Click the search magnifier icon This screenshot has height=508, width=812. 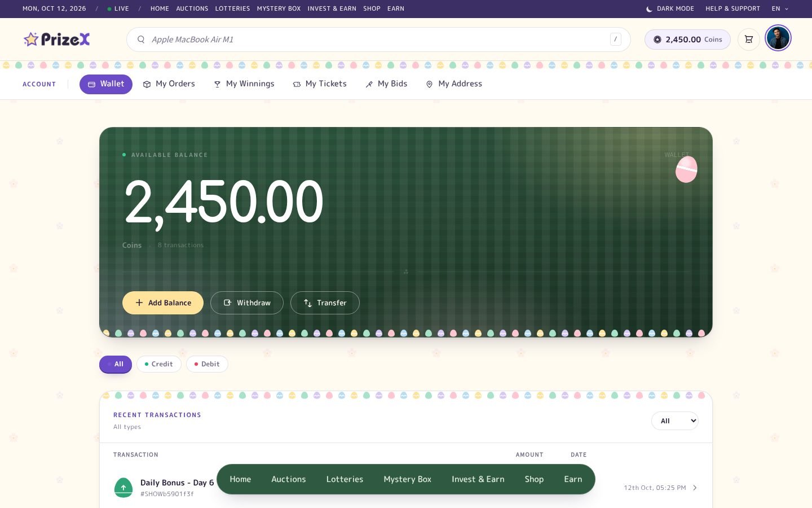coord(141,40)
